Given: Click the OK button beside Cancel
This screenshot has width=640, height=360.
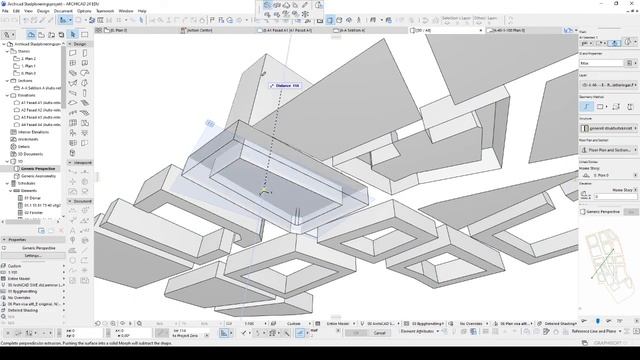Looking at the screenshot, I should coord(356,333).
